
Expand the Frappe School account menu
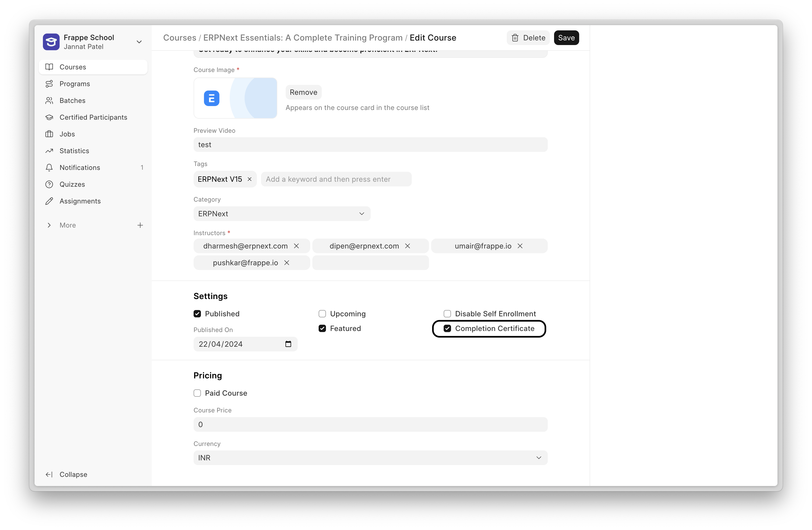pos(139,42)
